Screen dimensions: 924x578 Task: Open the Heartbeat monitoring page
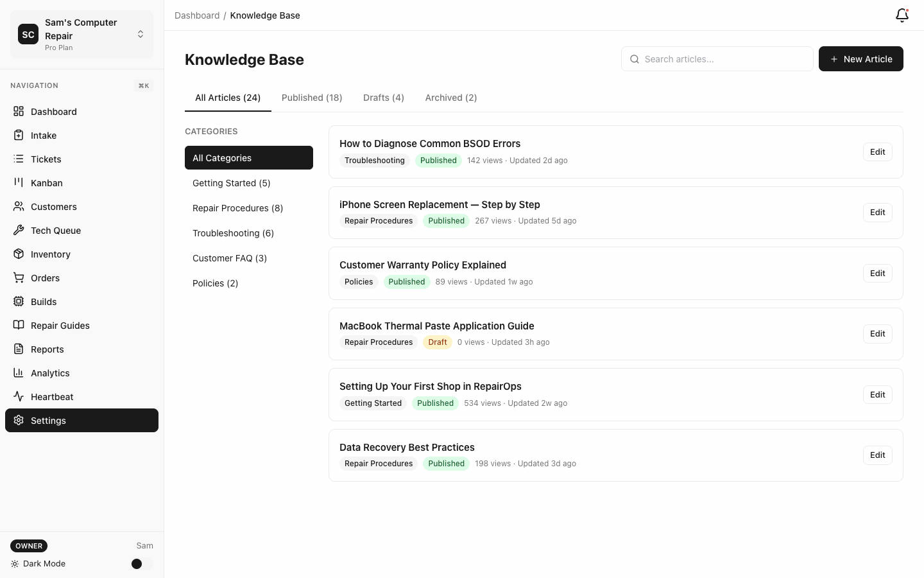51,397
